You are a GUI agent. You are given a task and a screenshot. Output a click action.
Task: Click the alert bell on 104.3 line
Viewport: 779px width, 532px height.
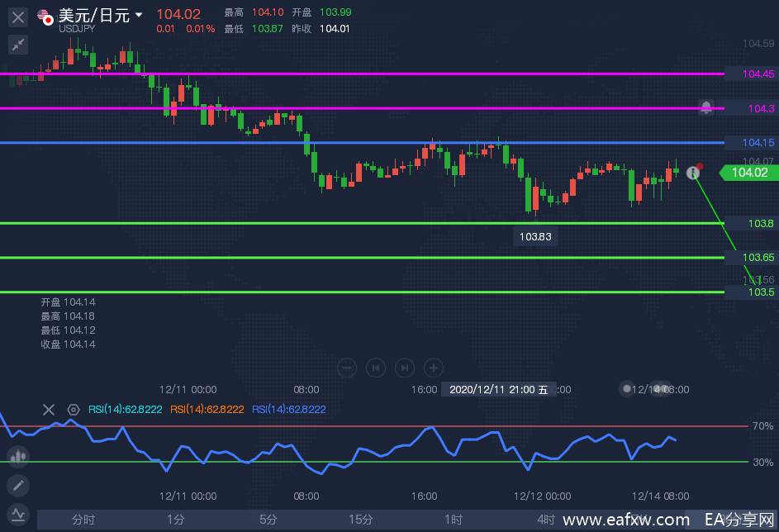pos(706,107)
